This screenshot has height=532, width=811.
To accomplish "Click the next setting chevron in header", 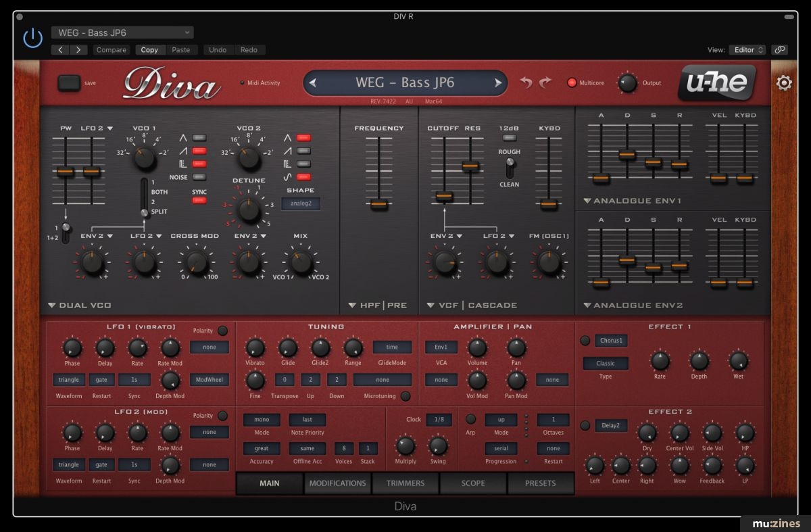I will (x=79, y=50).
